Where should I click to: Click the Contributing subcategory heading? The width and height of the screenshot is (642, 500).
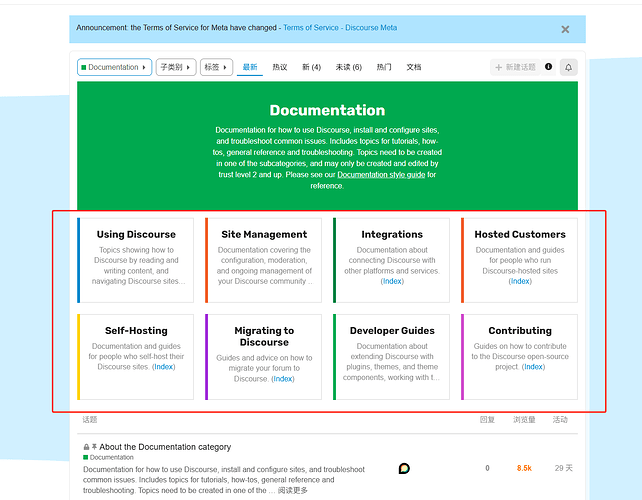pos(520,330)
